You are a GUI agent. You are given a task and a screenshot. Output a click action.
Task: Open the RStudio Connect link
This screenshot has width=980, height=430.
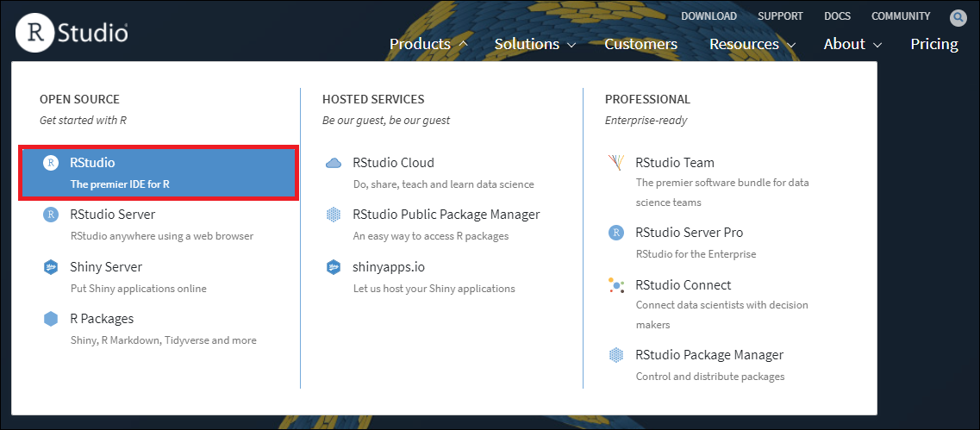tap(684, 285)
